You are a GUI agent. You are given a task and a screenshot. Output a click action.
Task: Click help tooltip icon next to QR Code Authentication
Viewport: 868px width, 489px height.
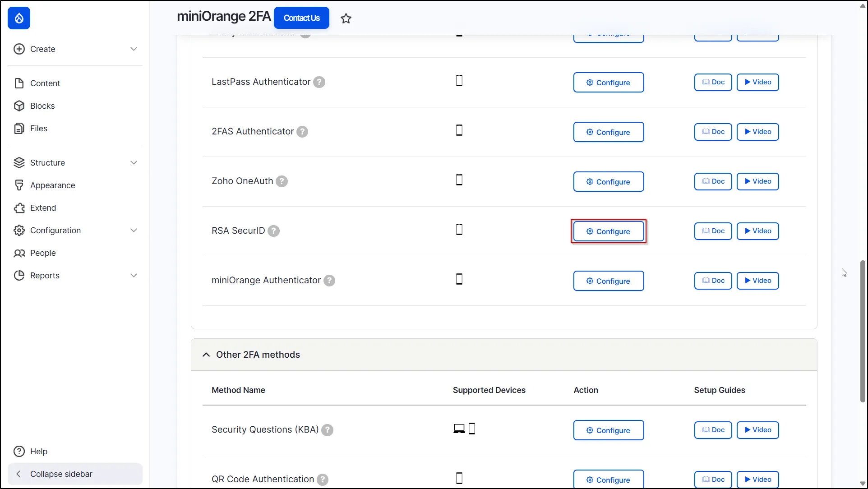[323, 480]
